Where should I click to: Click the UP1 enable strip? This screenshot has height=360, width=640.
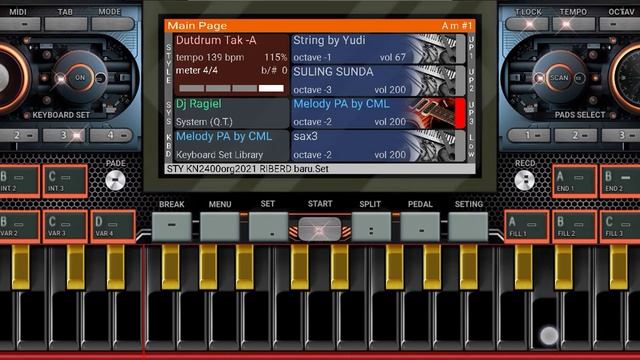(x=460, y=49)
